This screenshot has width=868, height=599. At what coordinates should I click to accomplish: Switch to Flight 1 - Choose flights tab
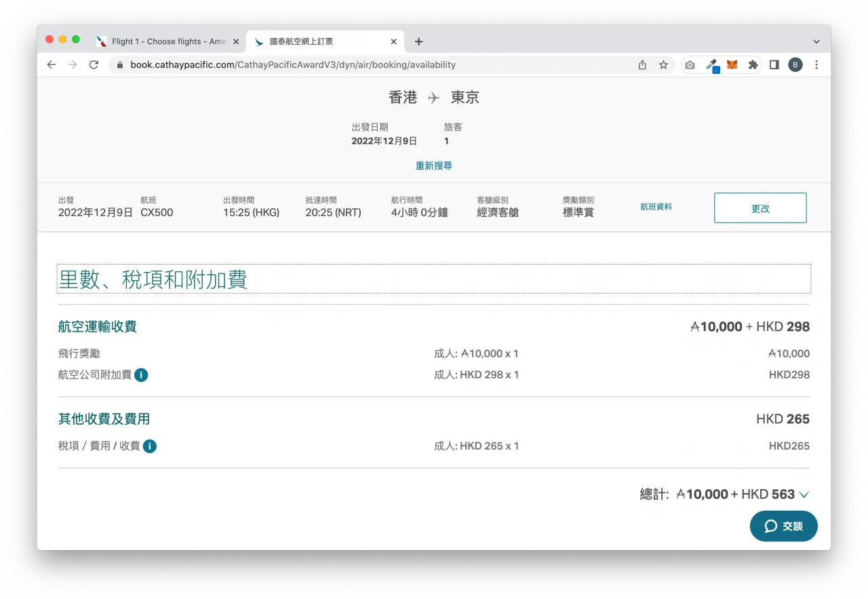point(167,41)
